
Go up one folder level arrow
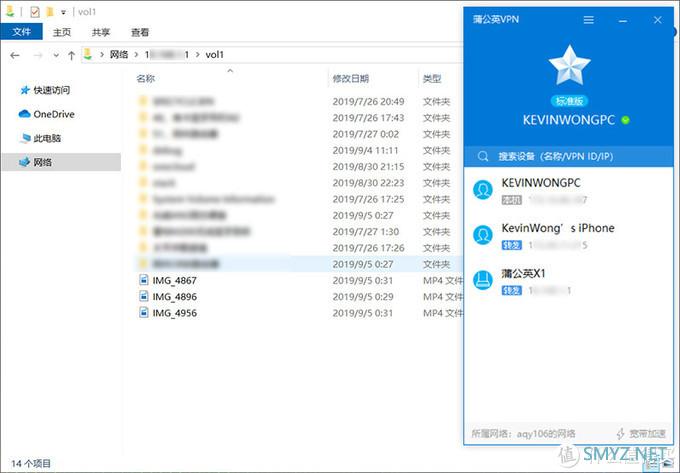(x=71, y=55)
